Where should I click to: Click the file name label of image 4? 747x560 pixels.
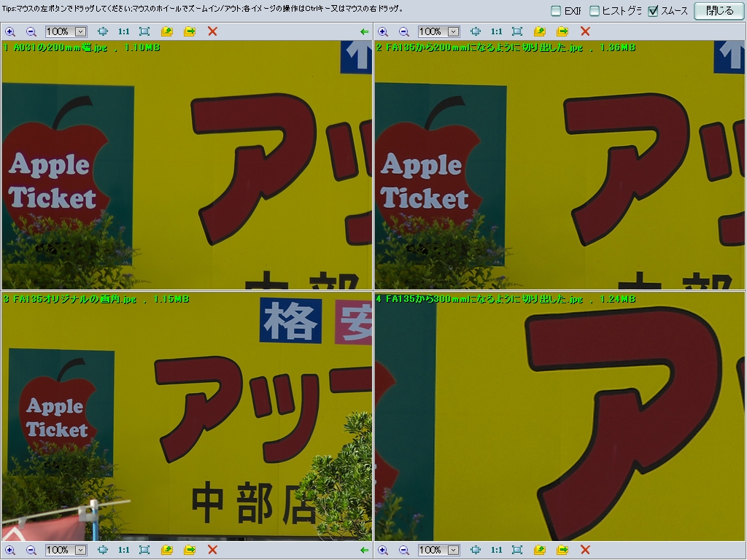click(x=506, y=299)
